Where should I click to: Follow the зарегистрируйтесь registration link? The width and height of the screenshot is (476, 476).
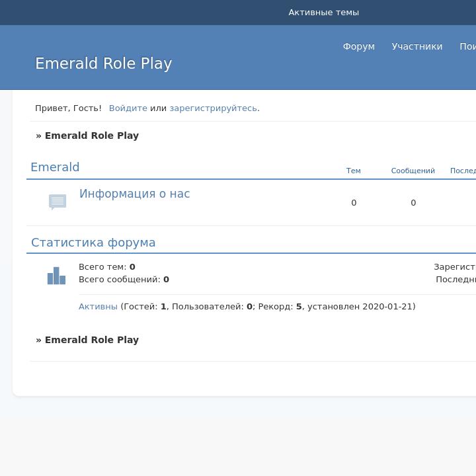click(213, 108)
